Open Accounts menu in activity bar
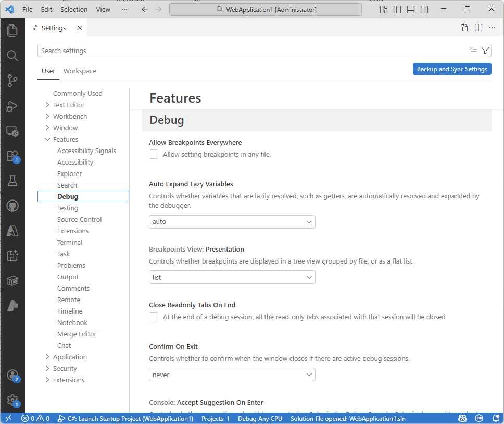Image resolution: width=504 pixels, height=424 pixels. 12,375
